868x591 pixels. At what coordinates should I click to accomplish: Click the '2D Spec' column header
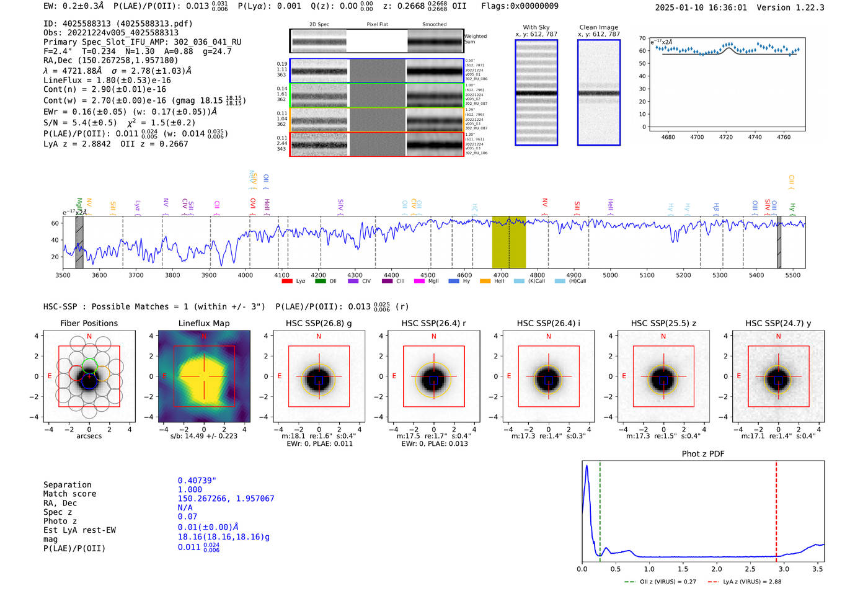point(319,25)
